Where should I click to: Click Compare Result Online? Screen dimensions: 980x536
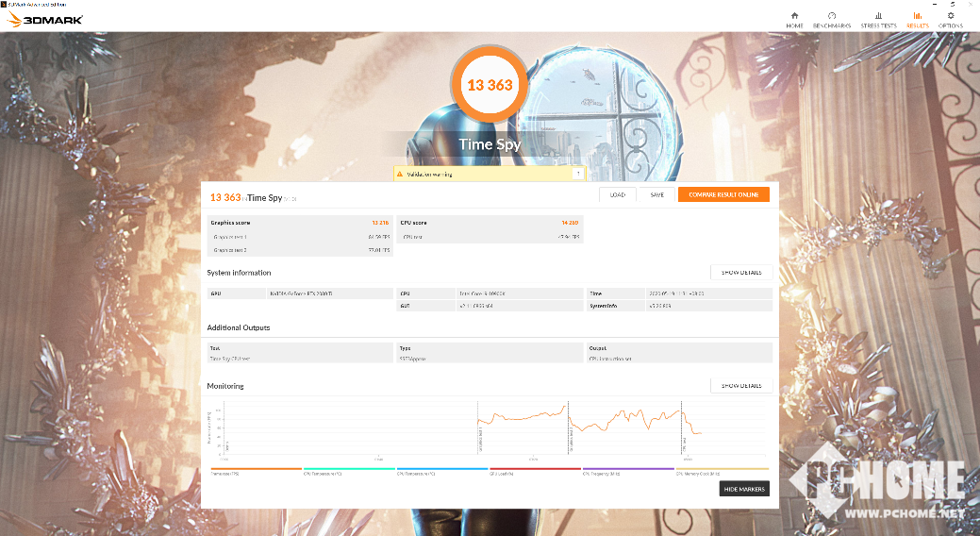[723, 194]
